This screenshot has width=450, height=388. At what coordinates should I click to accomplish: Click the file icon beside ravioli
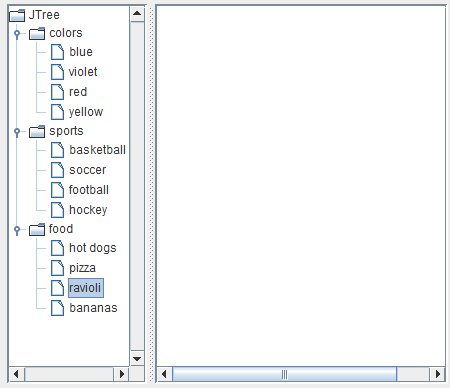(x=57, y=288)
